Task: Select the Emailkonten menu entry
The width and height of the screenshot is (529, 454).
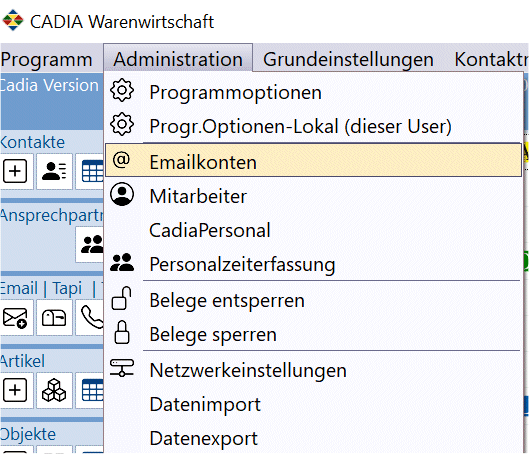Action: (x=314, y=161)
